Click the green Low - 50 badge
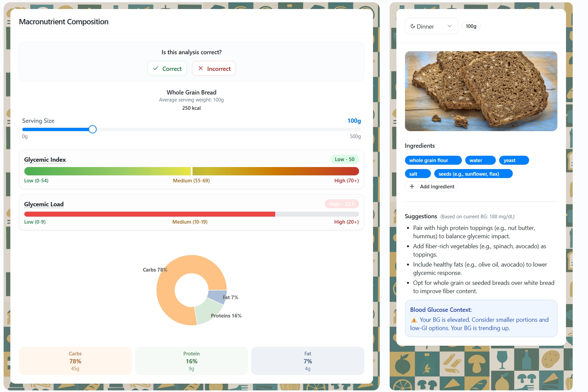Screen dimensions: 588x392 click(x=344, y=159)
